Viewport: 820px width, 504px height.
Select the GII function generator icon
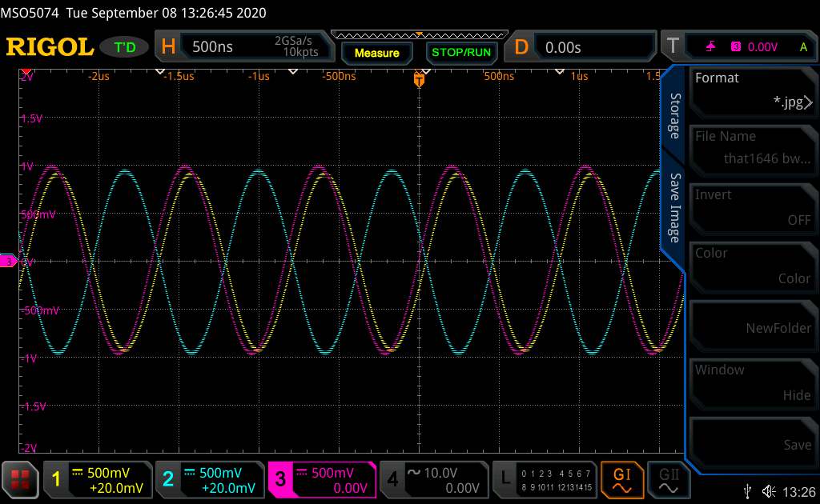point(664,478)
